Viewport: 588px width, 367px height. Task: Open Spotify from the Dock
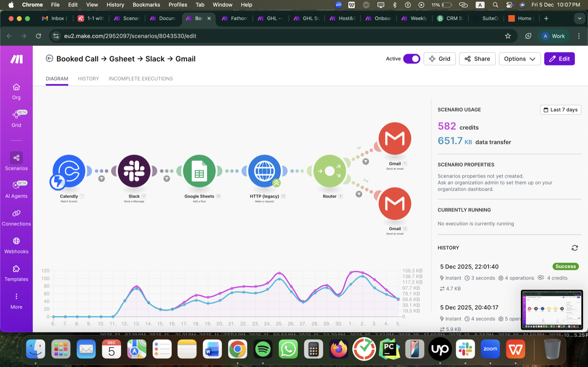click(263, 349)
